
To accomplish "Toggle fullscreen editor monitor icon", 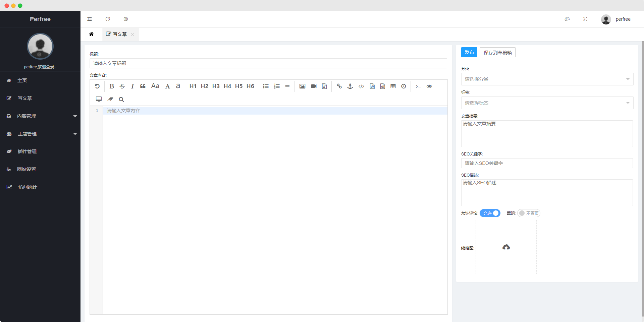I will click(99, 99).
